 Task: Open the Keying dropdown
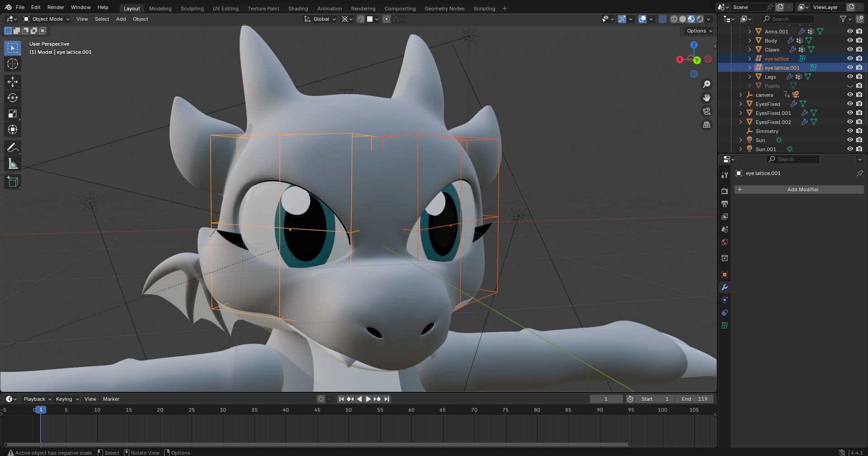[x=67, y=399]
